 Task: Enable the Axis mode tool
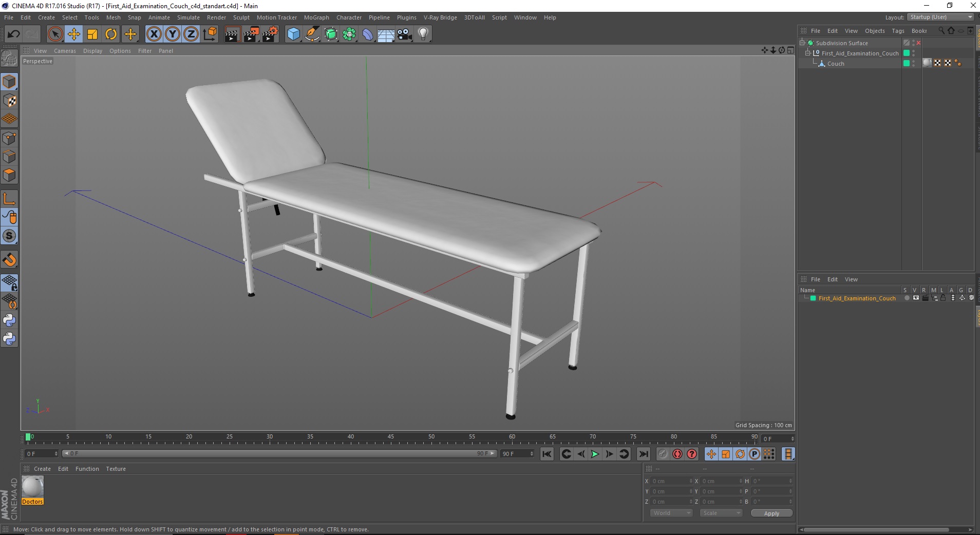click(x=9, y=199)
